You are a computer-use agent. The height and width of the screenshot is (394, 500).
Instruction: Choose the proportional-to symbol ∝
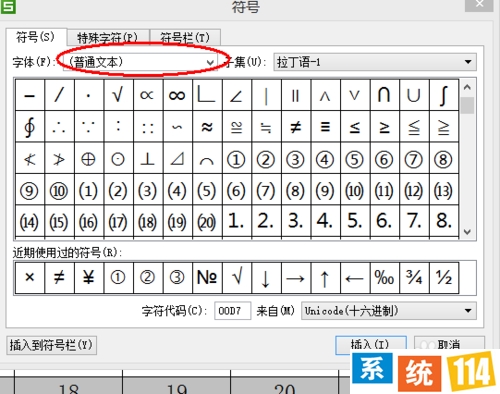pos(148,95)
